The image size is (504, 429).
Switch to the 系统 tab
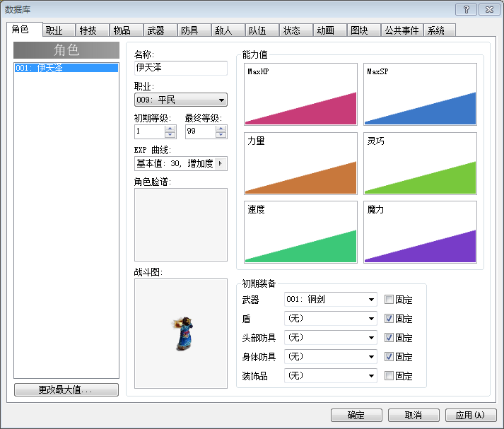tap(440, 30)
